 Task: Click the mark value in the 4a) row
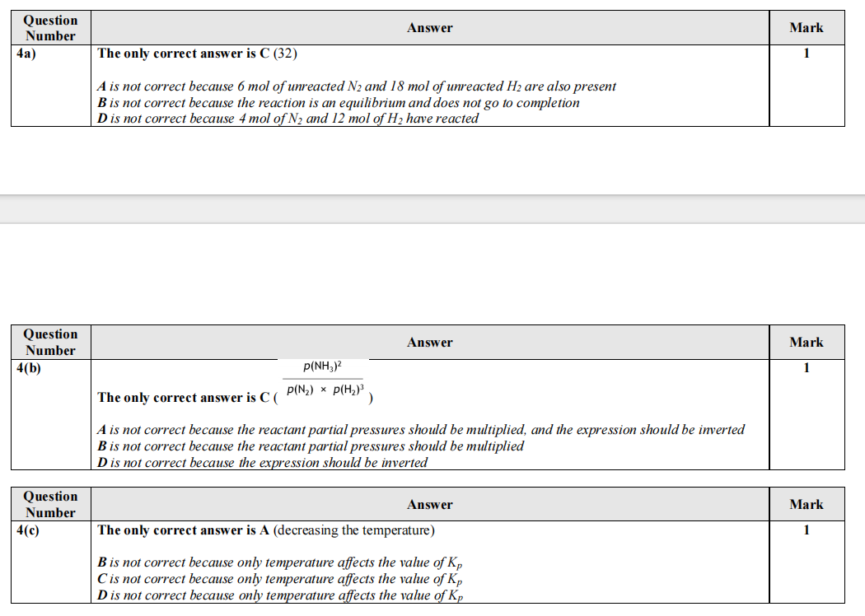[806, 54]
